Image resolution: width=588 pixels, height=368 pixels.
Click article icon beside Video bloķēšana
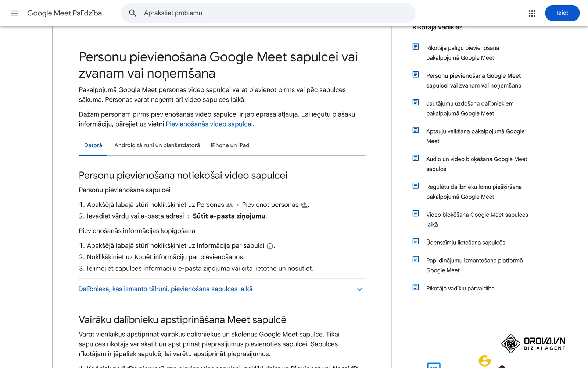[x=416, y=213]
